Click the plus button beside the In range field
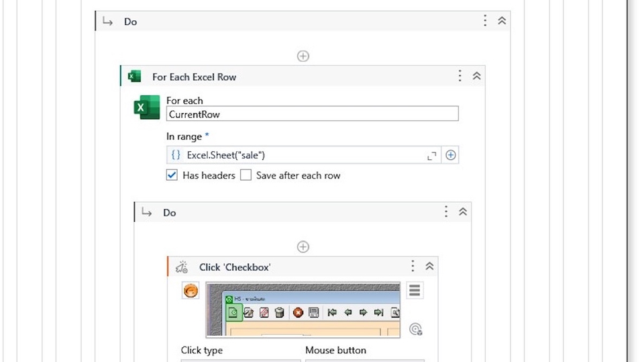 point(451,155)
